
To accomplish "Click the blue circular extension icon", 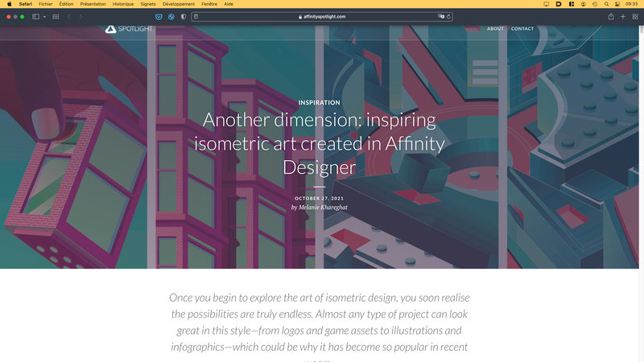I will (171, 17).
